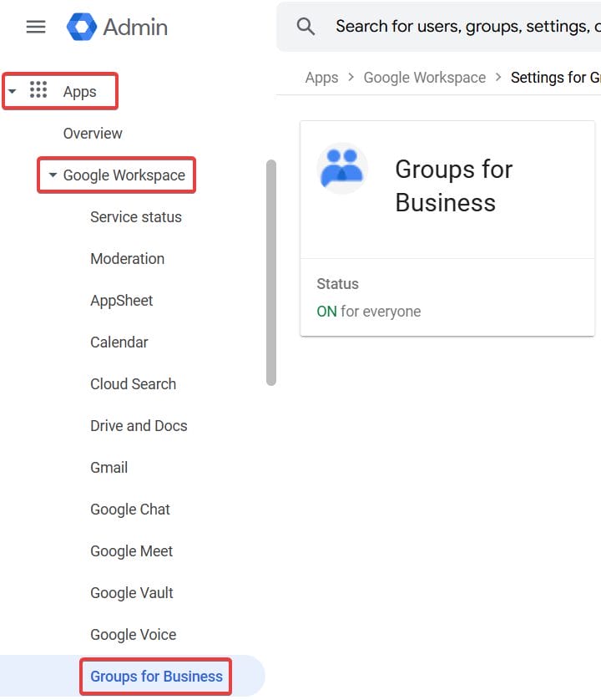The height and width of the screenshot is (700, 601).
Task: Go to Google Workspace in the breadcrumb
Action: pyautogui.click(x=425, y=78)
